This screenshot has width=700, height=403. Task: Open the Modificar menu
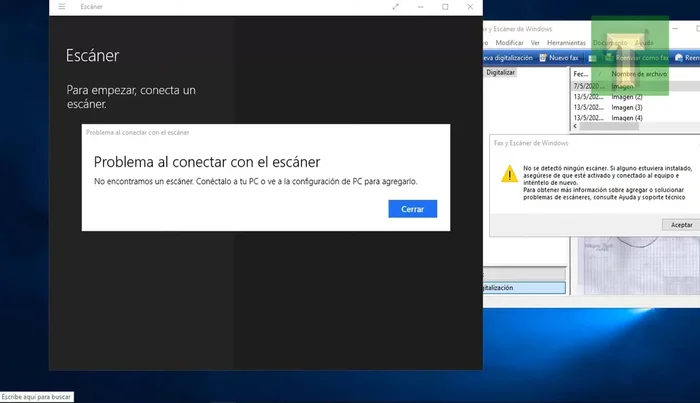[x=509, y=43]
